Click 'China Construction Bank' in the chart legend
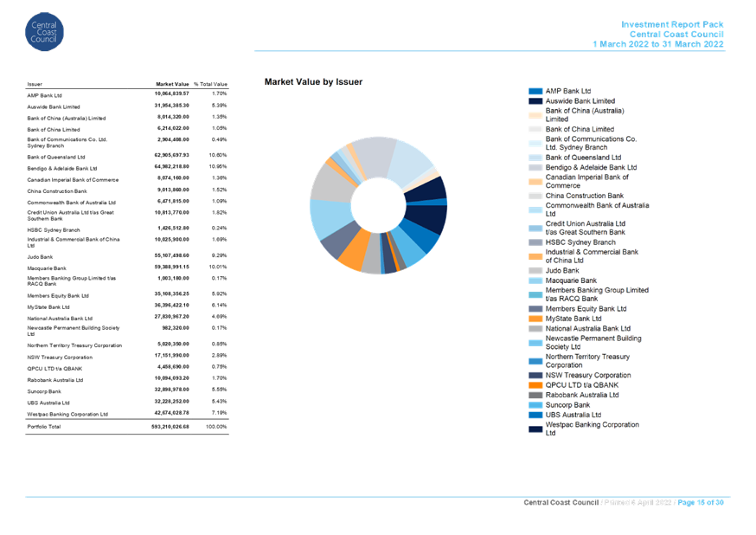 coord(585,196)
